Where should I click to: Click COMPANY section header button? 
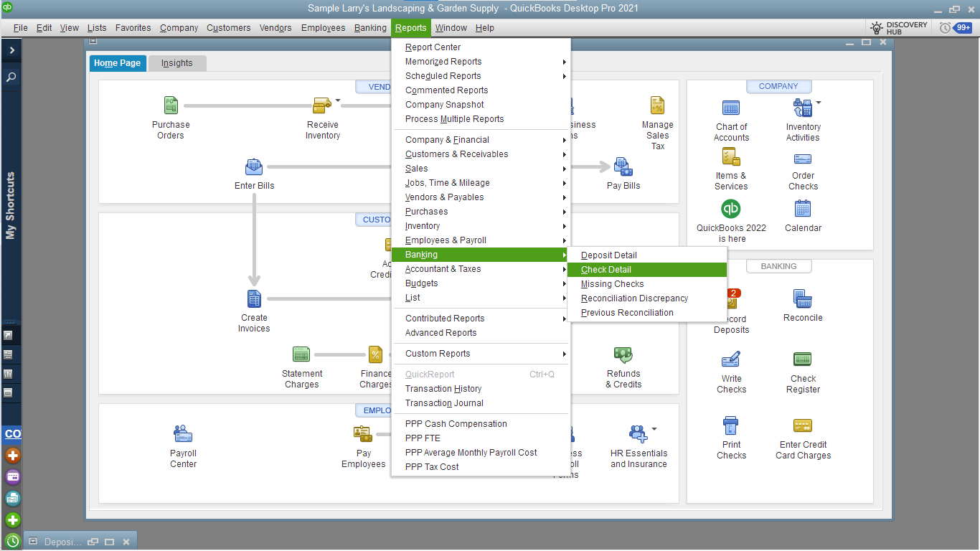pos(778,86)
